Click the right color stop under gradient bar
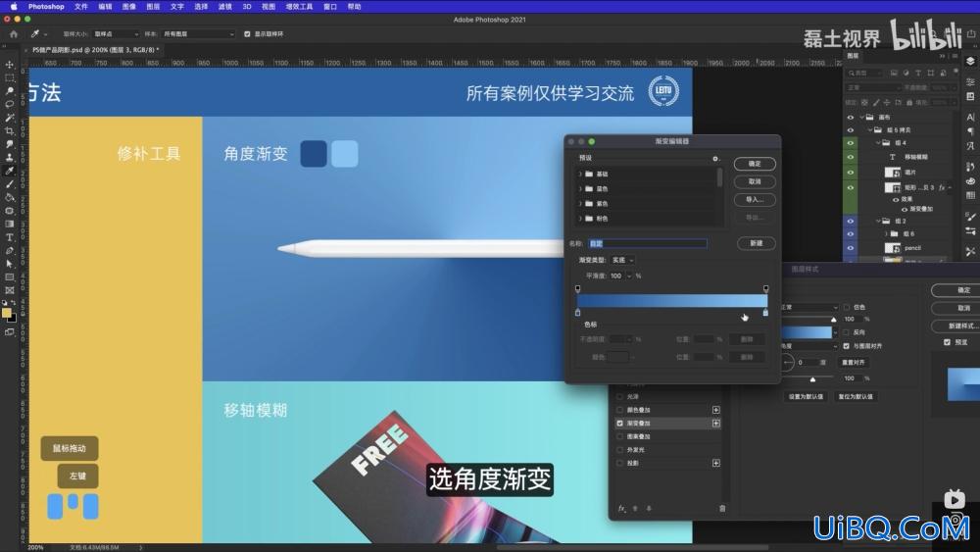Viewport: 980px width, 552px height. tap(765, 312)
